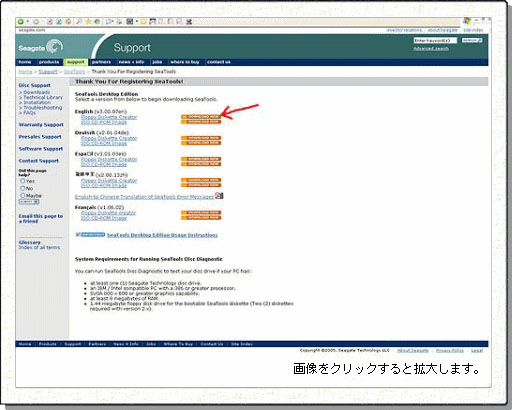Click Download Now for Français Floppy Diskette Creator
512x410 pixels.
[201, 212]
